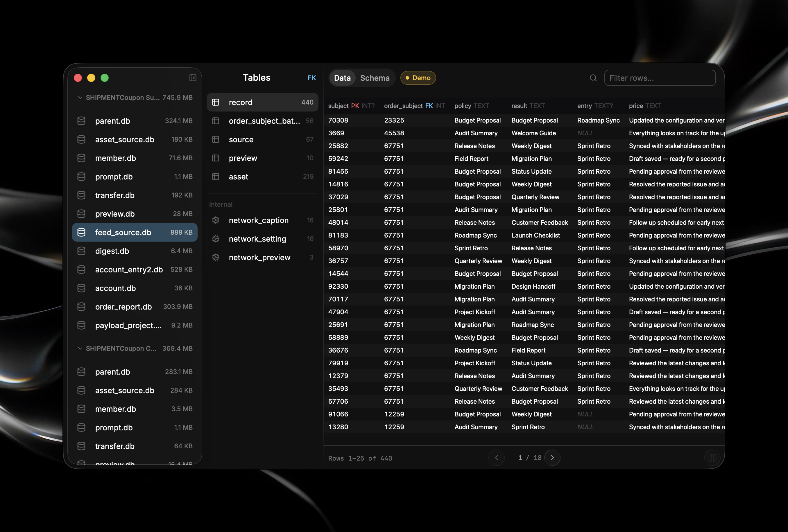
Task: Click database icon beside digest.db
Action: point(81,251)
